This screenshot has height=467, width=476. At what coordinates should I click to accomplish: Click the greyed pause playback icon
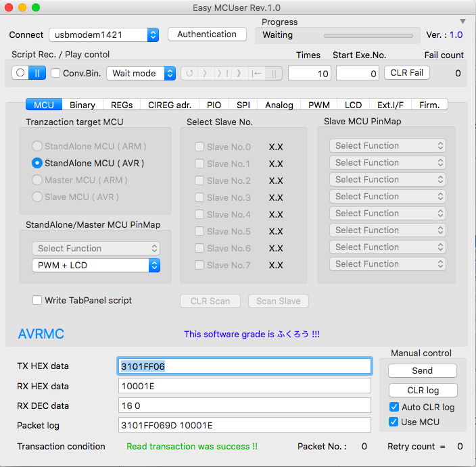click(274, 74)
